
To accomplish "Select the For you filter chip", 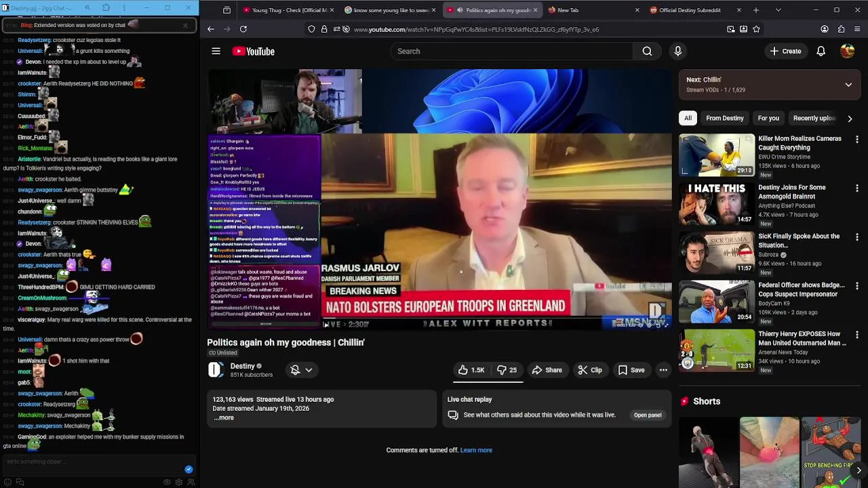I will pos(768,118).
